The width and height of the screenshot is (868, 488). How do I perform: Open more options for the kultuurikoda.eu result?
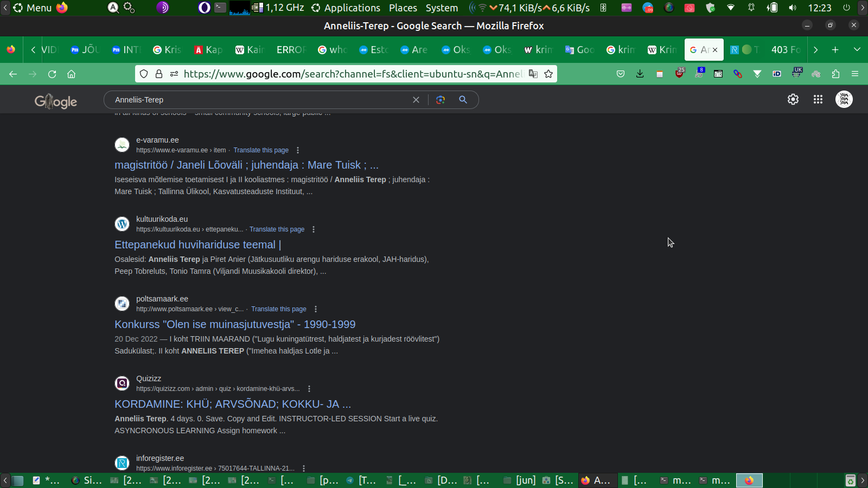pyautogui.click(x=314, y=229)
